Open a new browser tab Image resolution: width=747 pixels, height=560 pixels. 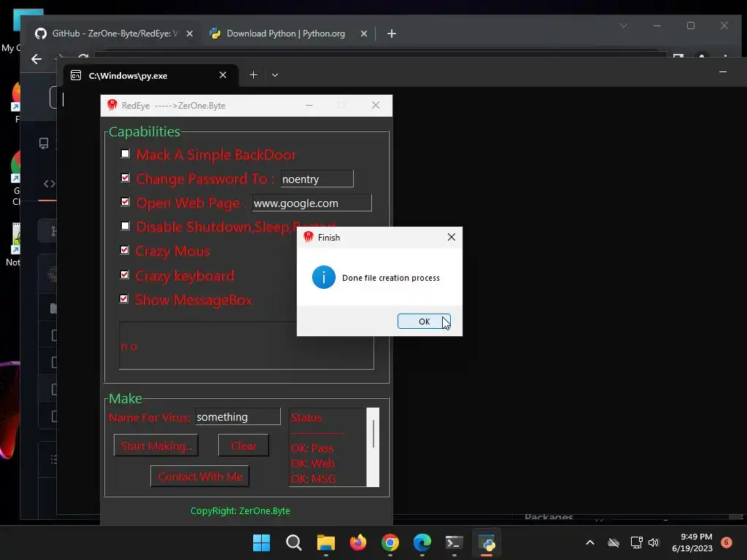pyautogui.click(x=392, y=34)
